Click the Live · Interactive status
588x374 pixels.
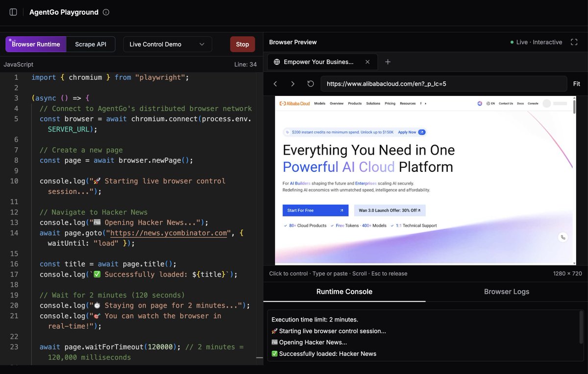pos(537,42)
